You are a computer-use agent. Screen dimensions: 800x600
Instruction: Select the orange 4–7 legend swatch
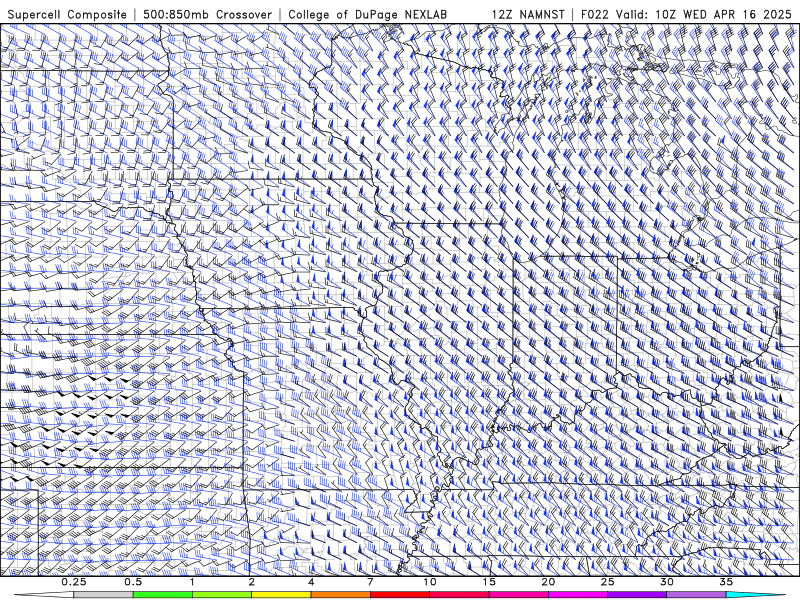tap(340, 595)
